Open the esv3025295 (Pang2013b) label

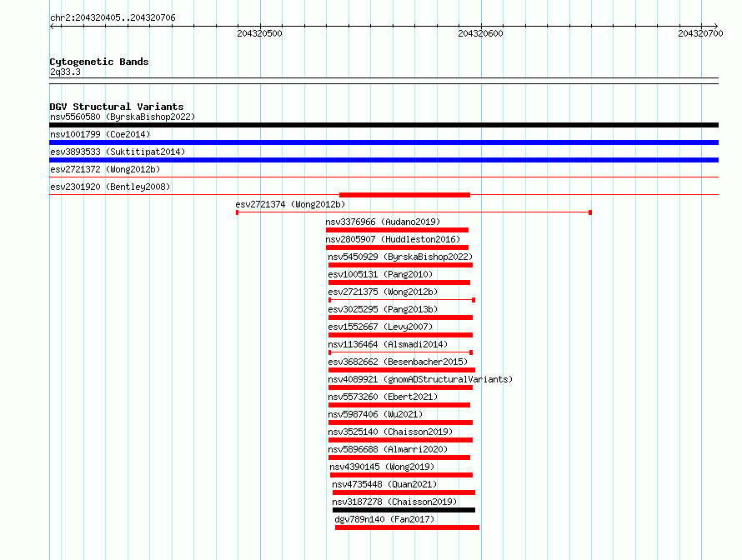(383, 309)
